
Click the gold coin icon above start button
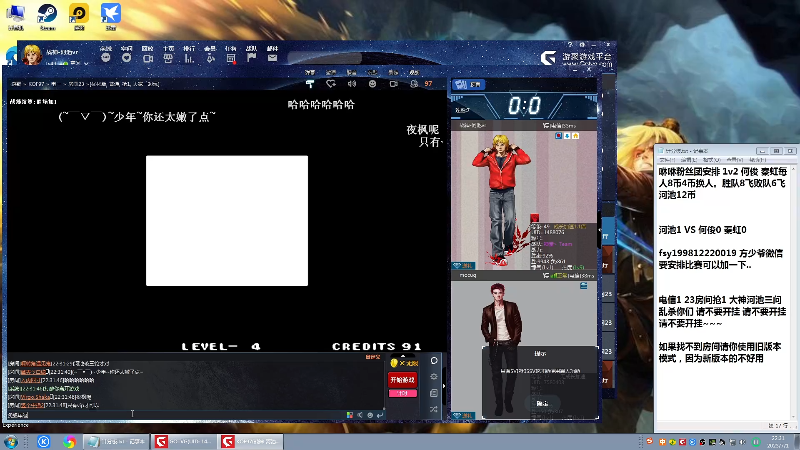[x=394, y=363]
